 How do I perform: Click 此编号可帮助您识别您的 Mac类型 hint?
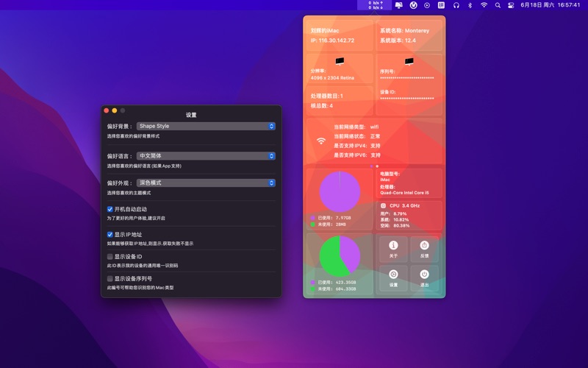[x=140, y=288]
